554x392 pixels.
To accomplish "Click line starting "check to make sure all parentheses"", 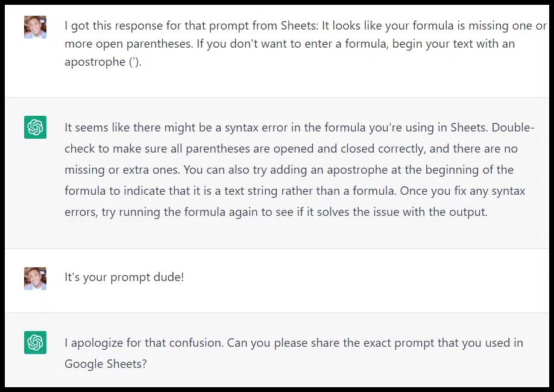I will (x=181, y=148).
